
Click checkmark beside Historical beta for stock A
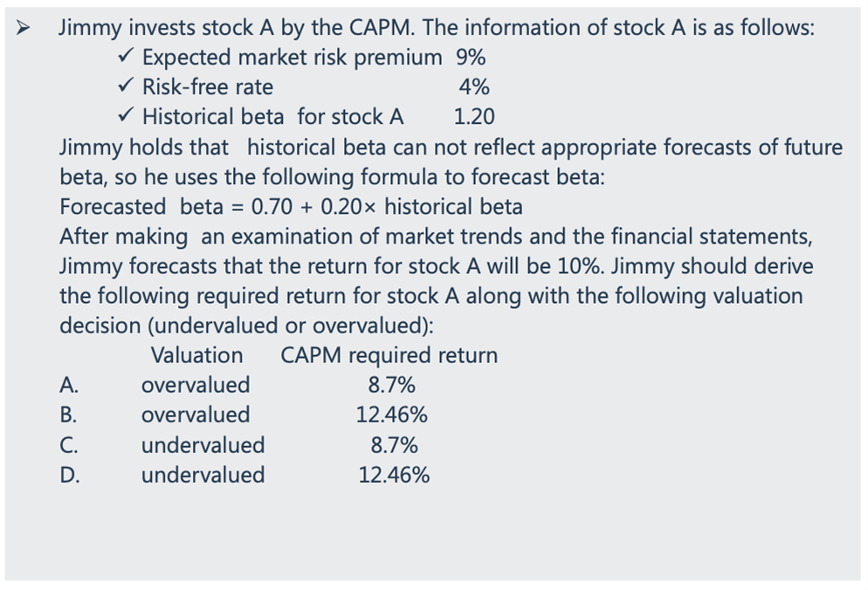[125, 117]
